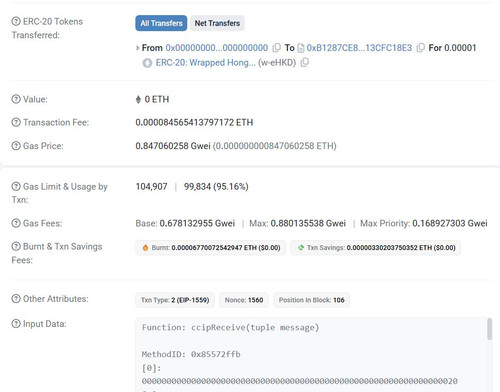Click gas limit value 104,907

click(x=151, y=186)
